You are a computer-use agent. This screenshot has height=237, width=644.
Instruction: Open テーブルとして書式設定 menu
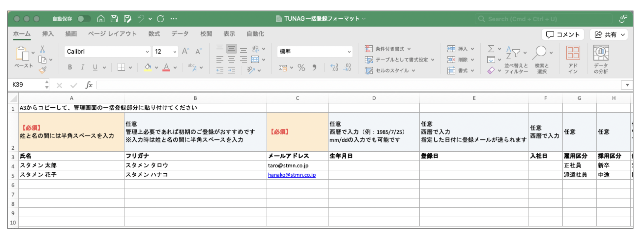[400, 60]
